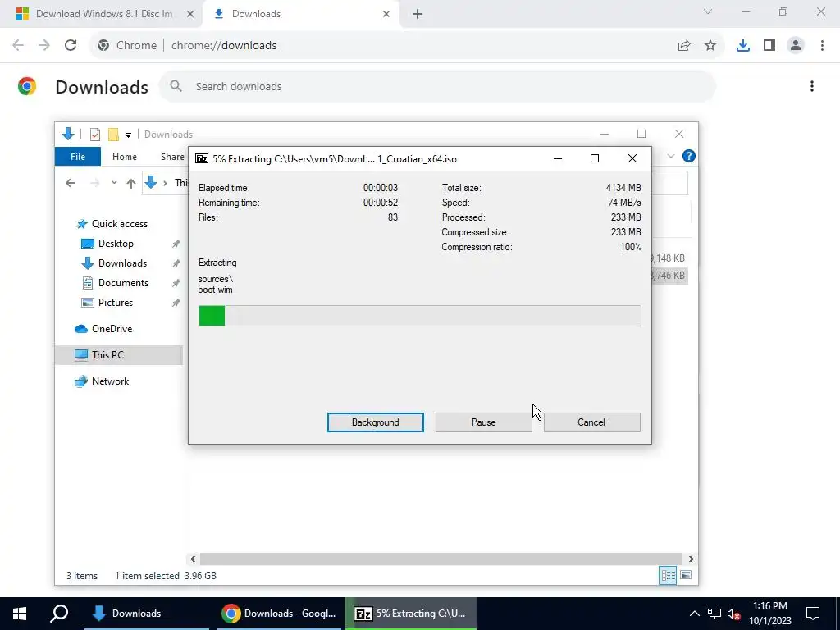
Task: Click the green extraction progress bar
Action: [x=419, y=316]
